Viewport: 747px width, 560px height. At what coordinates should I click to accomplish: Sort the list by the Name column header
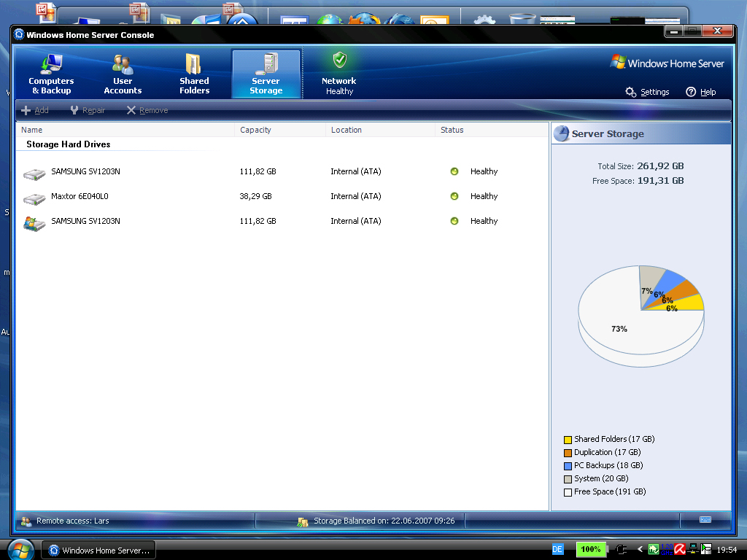click(x=125, y=130)
